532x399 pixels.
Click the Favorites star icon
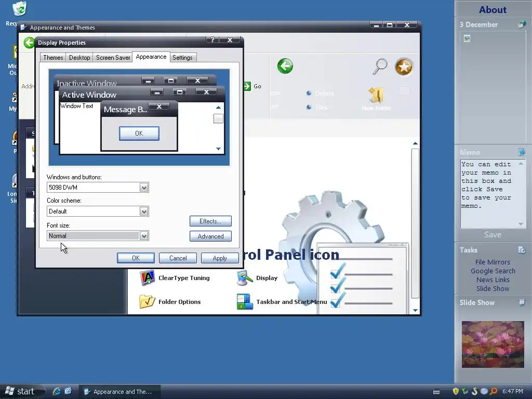click(x=404, y=67)
